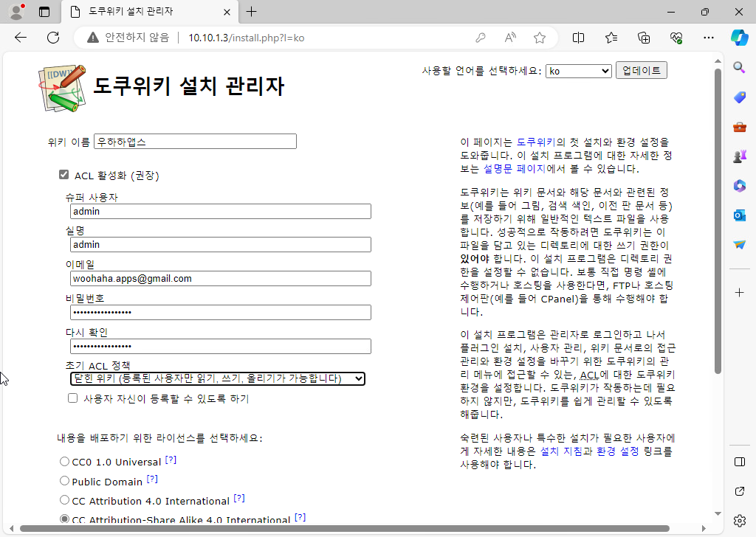Open the 환경 설정 link

coord(618,451)
